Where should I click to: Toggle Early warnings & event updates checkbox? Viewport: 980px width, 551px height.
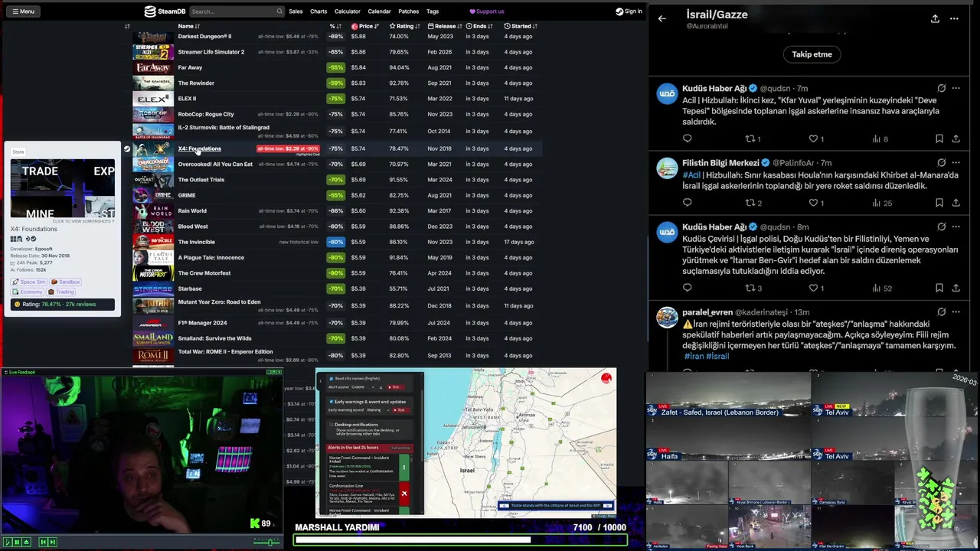[331, 402]
